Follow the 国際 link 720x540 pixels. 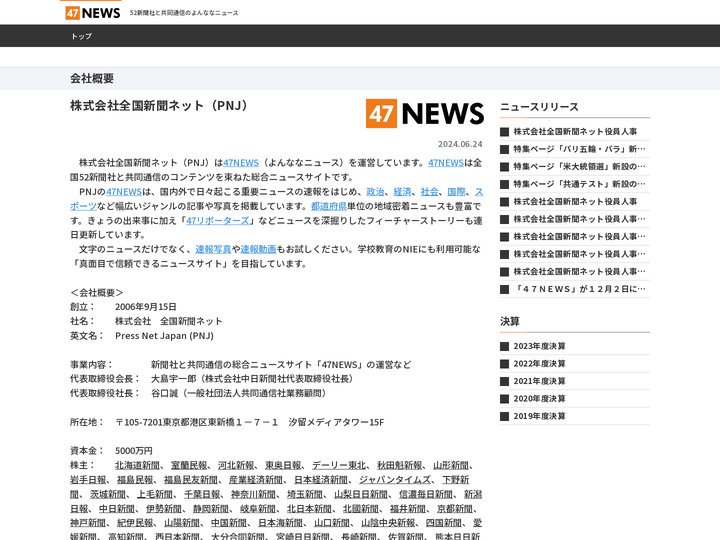click(456, 191)
